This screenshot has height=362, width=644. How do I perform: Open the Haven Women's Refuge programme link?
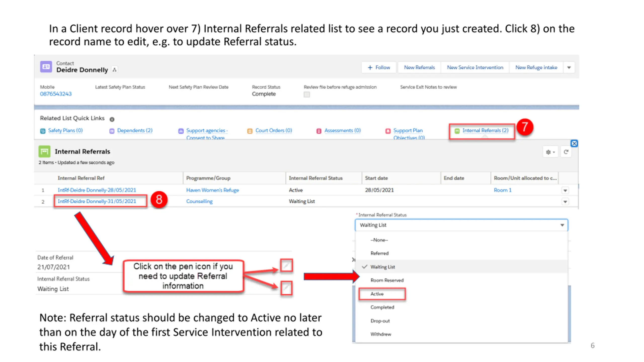point(213,190)
